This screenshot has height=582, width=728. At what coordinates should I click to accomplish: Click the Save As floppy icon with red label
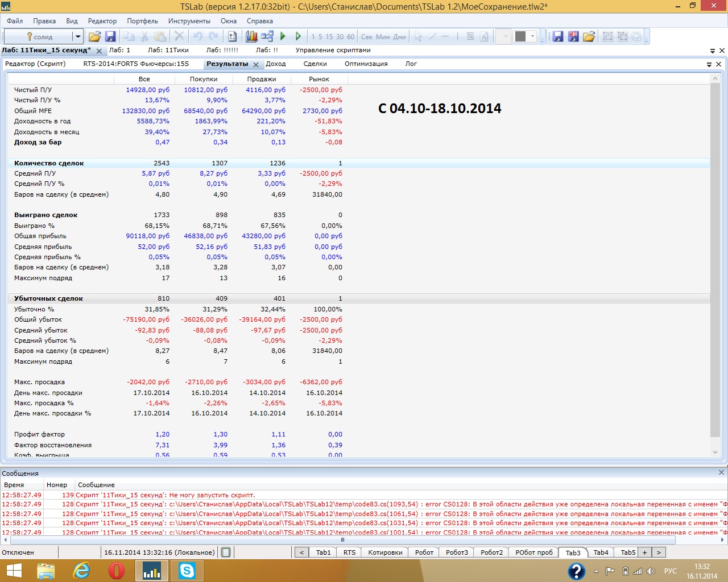click(x=573, y=36)
